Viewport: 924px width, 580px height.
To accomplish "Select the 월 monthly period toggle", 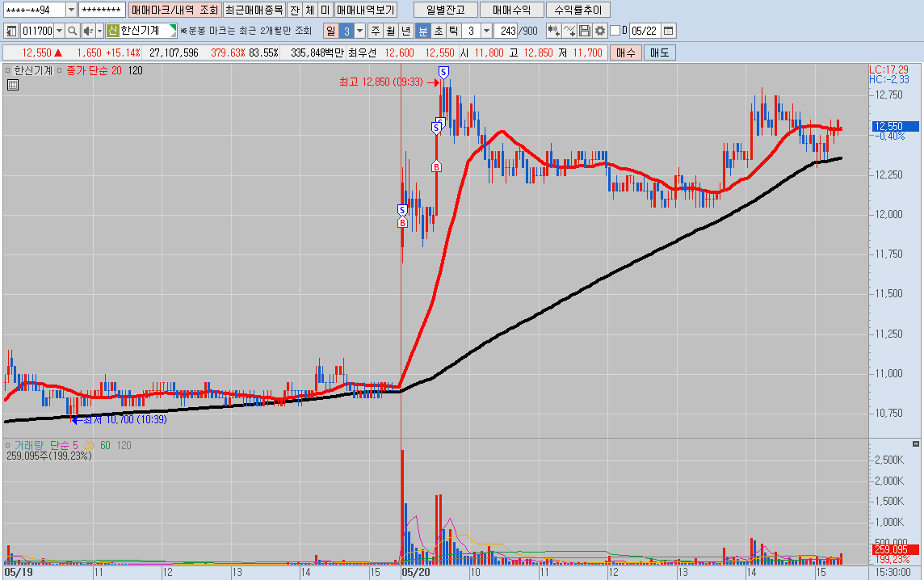I will [x=391, y=31].
